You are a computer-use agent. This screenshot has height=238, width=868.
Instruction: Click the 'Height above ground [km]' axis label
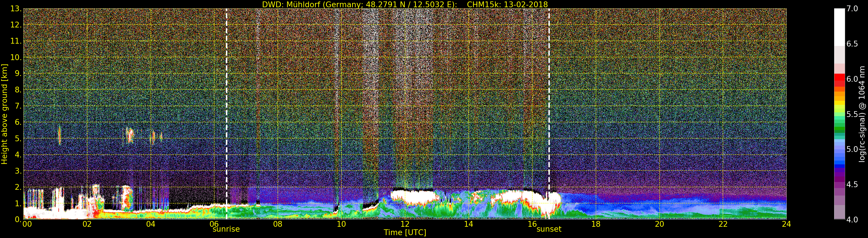click(4, 114)
